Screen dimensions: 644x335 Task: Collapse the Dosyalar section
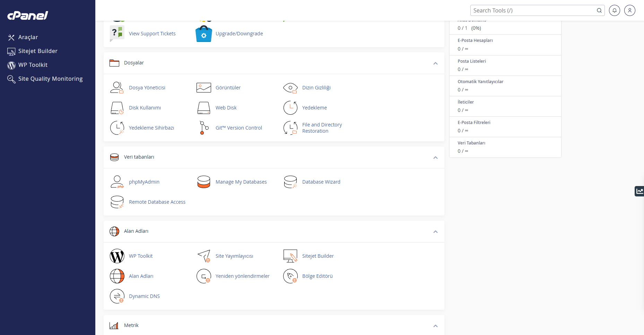click(x=435, y=63)
